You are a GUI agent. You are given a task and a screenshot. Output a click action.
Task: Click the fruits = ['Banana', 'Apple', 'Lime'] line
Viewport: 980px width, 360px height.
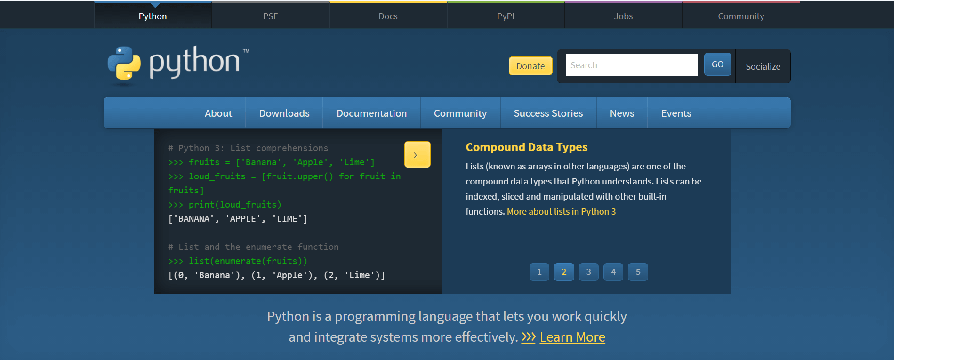[x=272, y=162]
